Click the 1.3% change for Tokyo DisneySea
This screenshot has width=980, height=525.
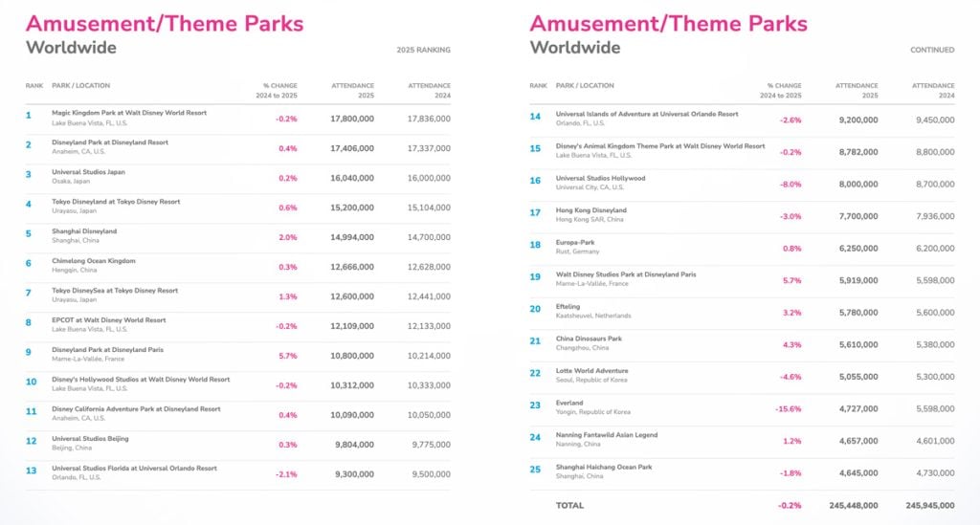(x=288, y=296)
